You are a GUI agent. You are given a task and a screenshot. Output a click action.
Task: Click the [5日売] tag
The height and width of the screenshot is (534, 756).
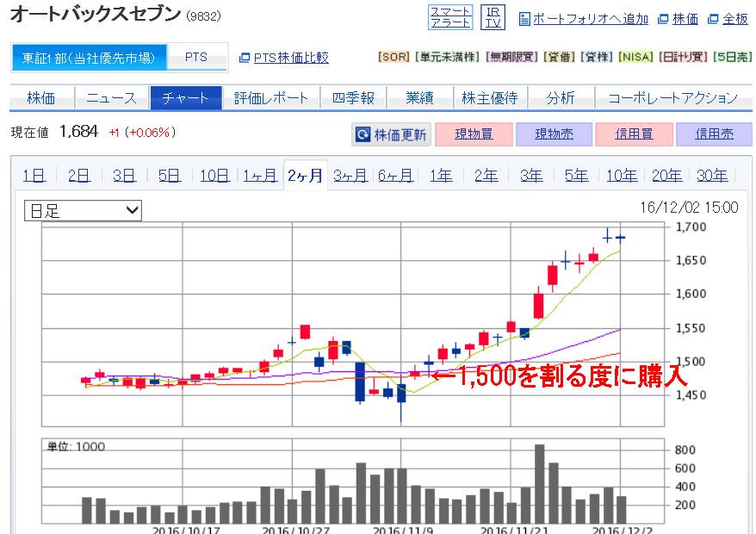pyautogui.click(x=732, y=57)
